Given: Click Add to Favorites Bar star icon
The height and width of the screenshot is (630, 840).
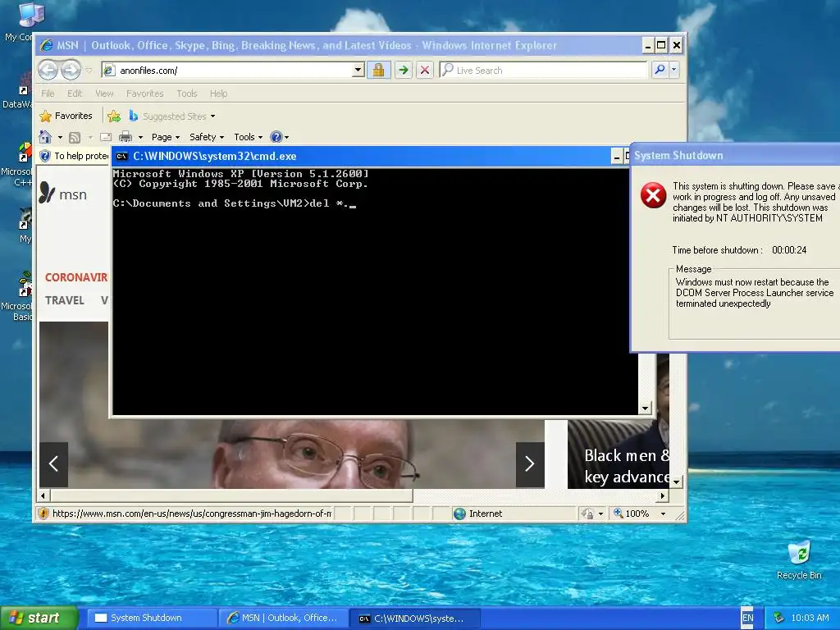Looking at the screenshot, I should point(113,116).
